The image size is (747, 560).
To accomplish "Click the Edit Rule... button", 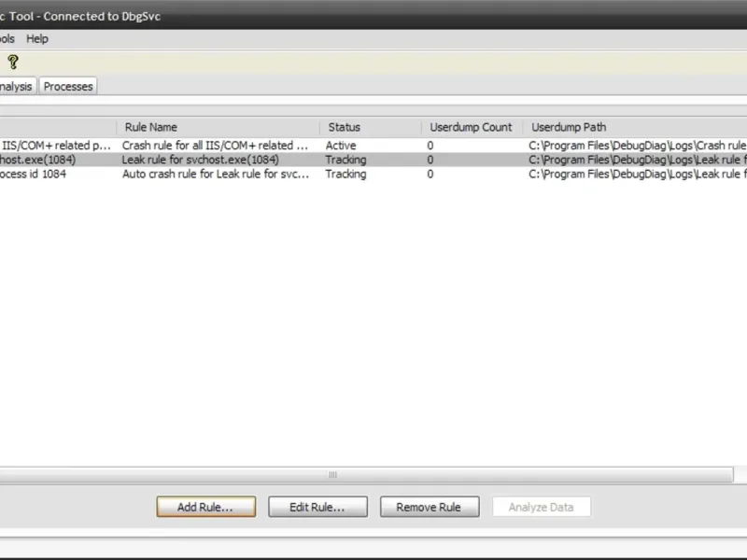I will click(x=317, y=507).
